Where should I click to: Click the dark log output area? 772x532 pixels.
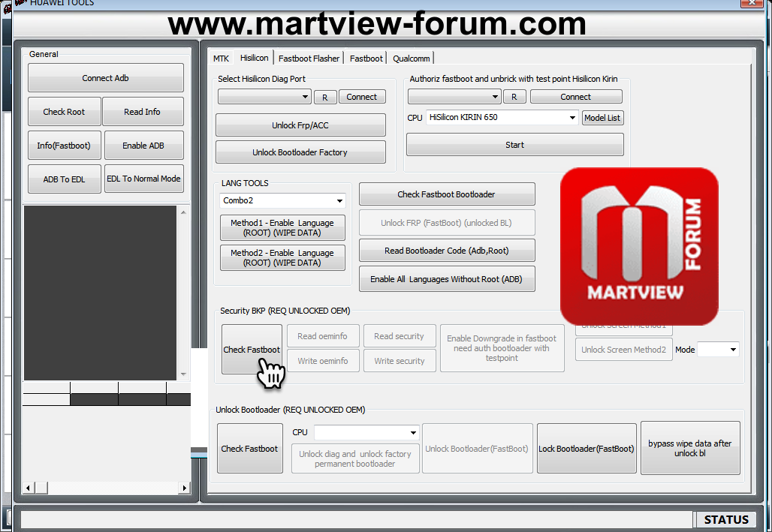point(100,293)
